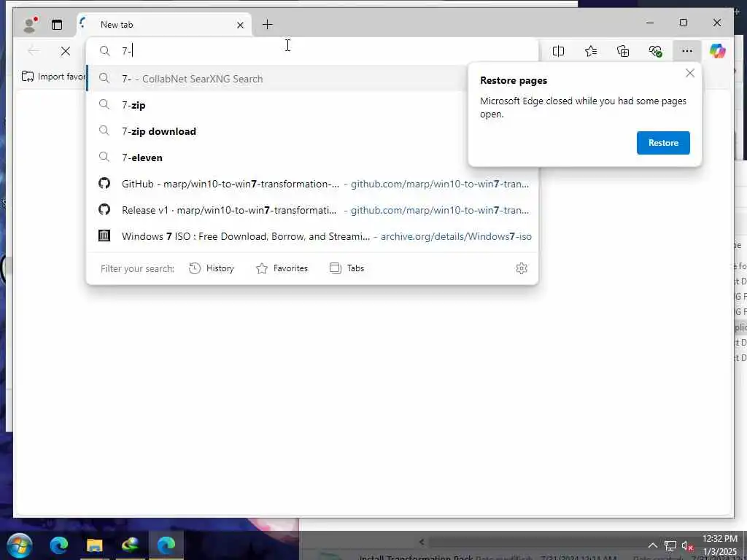747x560 pixels.
Task: Open a new tab with plus button
Action: pos(268,24)
